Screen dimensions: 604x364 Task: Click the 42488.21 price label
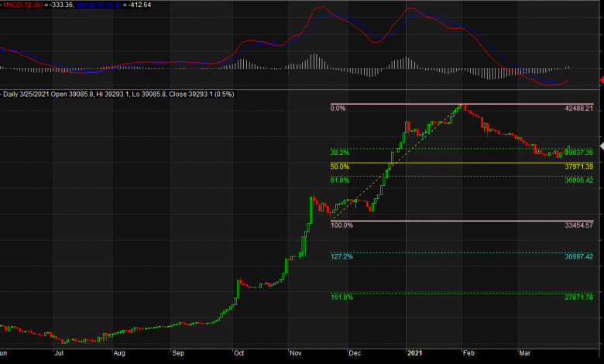coord(578,109)
